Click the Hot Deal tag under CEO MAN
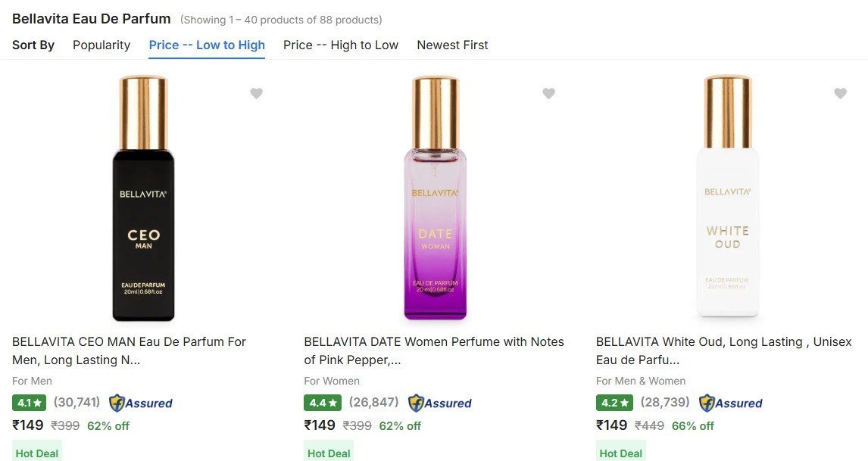The width and height of the screenshot is (868, 461). pyautogui.click(x=36, y=452)
